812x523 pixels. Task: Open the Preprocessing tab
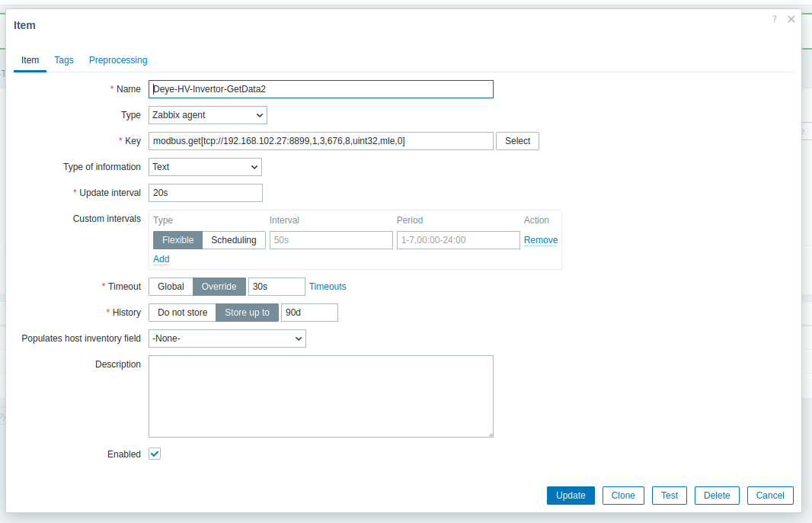pyautogui.click(x=118, y=60)
